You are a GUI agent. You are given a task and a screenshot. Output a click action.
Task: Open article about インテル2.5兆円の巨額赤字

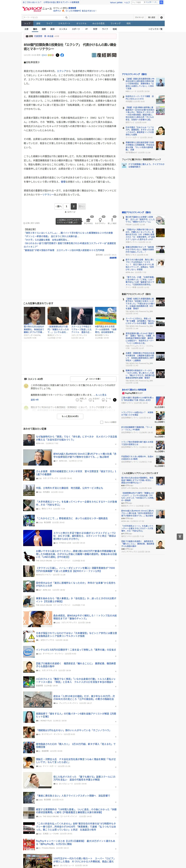pos(76,650)
